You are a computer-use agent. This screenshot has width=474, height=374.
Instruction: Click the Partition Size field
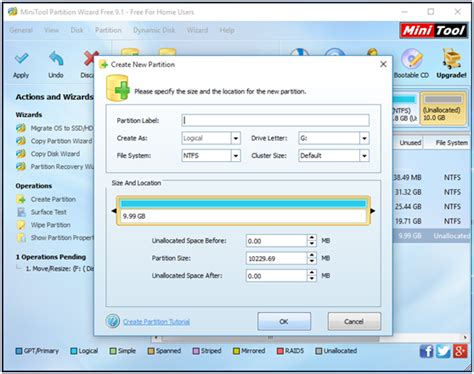point(276,258)
